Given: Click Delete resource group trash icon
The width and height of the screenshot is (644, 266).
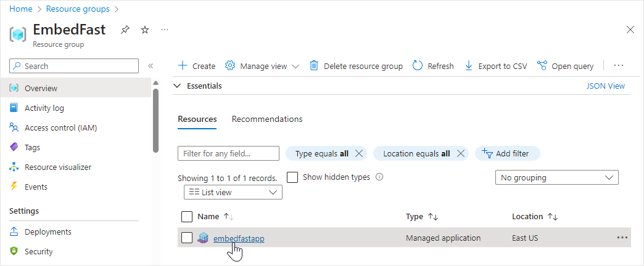Looking at the screenshot, I should point(314,66).
